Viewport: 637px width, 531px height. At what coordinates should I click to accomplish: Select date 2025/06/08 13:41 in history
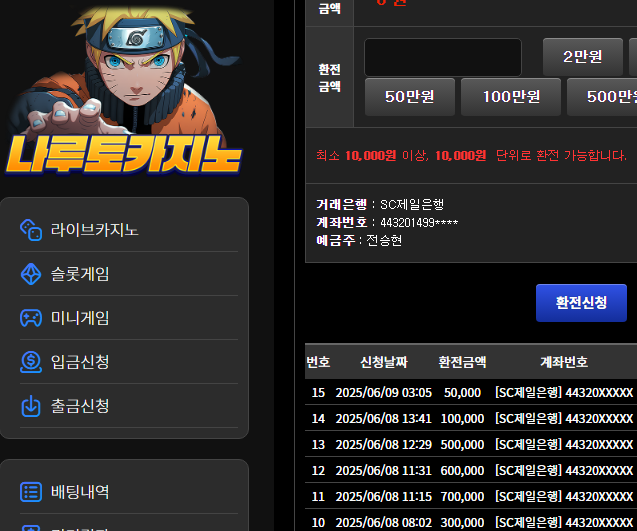(384, 418)
